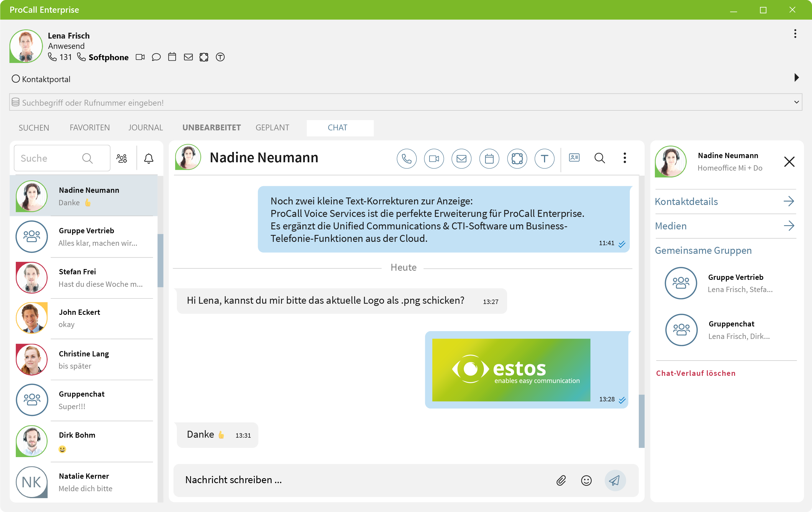Attach a file with paperclip icon
812x512 pixels.
tap(561, 480)
